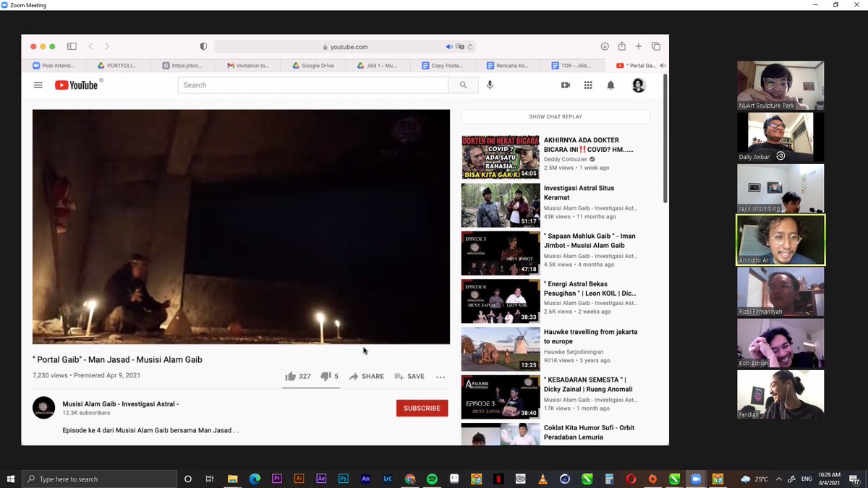
Task: Click SHARE under the video
Action: tap(367, 376)
